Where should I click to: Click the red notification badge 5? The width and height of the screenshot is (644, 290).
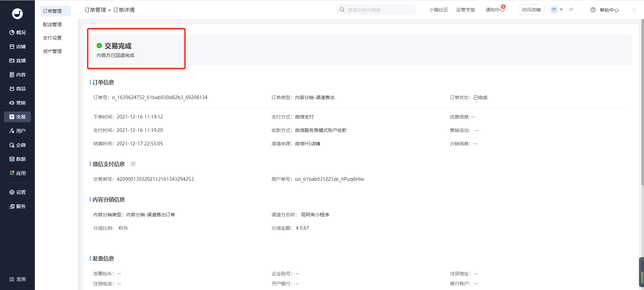503,7
